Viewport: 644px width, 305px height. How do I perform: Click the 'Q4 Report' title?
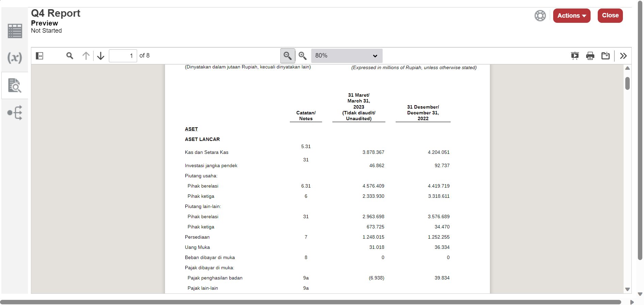55,13
